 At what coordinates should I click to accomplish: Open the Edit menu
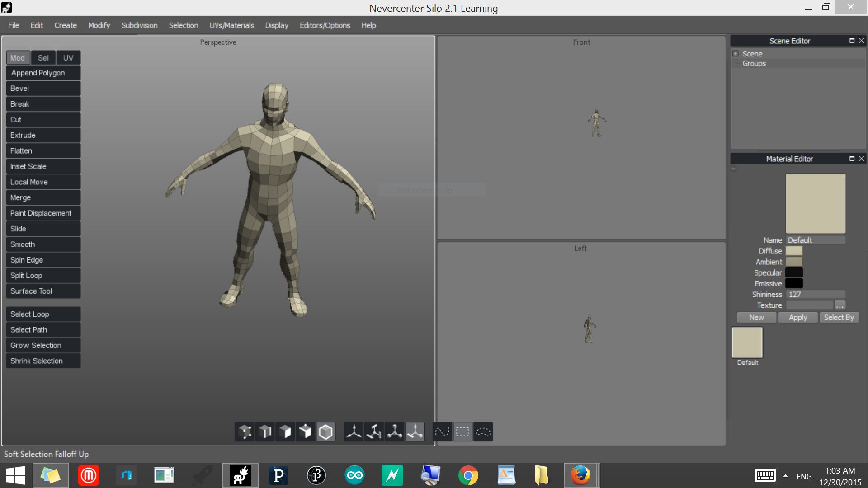pyautogui.click(x=37, y=25)
